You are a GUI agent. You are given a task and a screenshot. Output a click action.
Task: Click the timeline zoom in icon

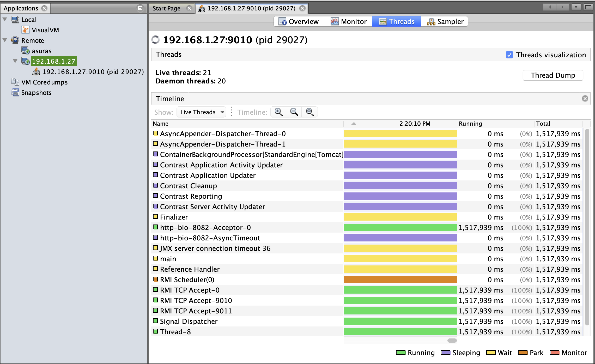(x=278, y=112)
